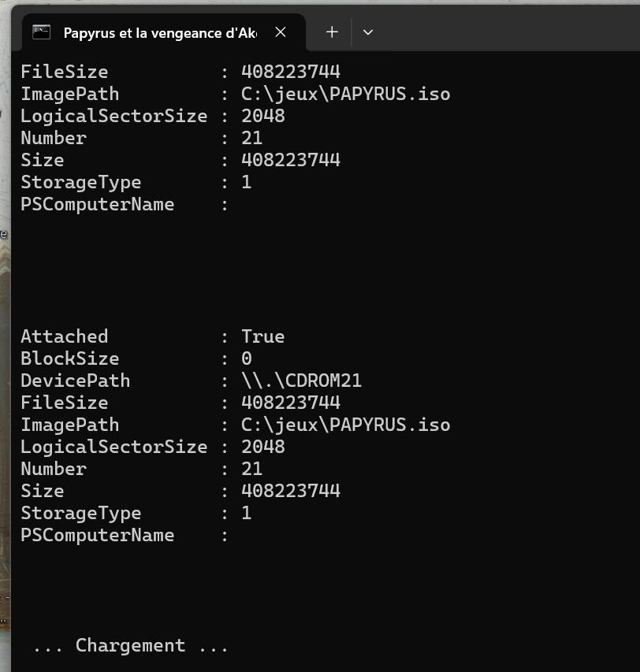Click the topmost FileSize value 408223744
The height and width of the screenshot is (672, 640).
[291, 72]
